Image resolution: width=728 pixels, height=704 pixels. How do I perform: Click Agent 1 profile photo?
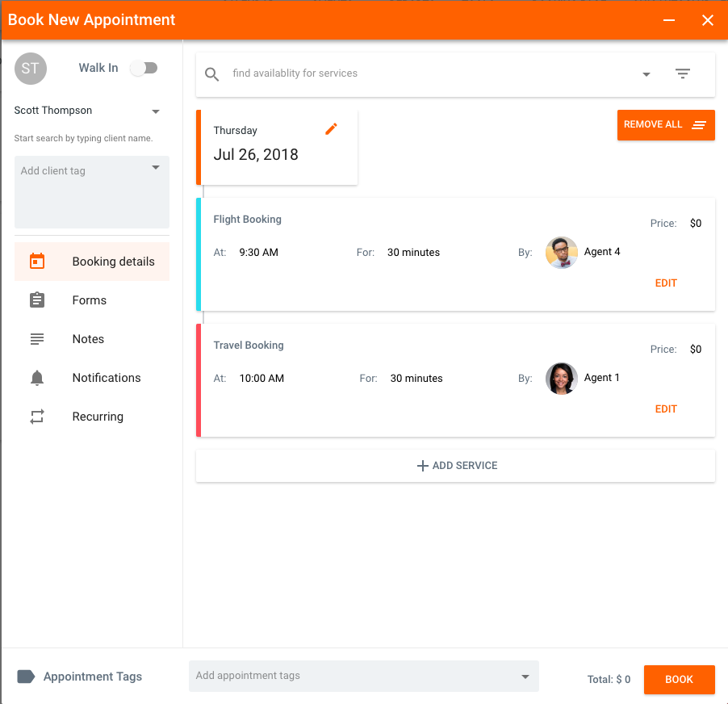coord(561,379)
